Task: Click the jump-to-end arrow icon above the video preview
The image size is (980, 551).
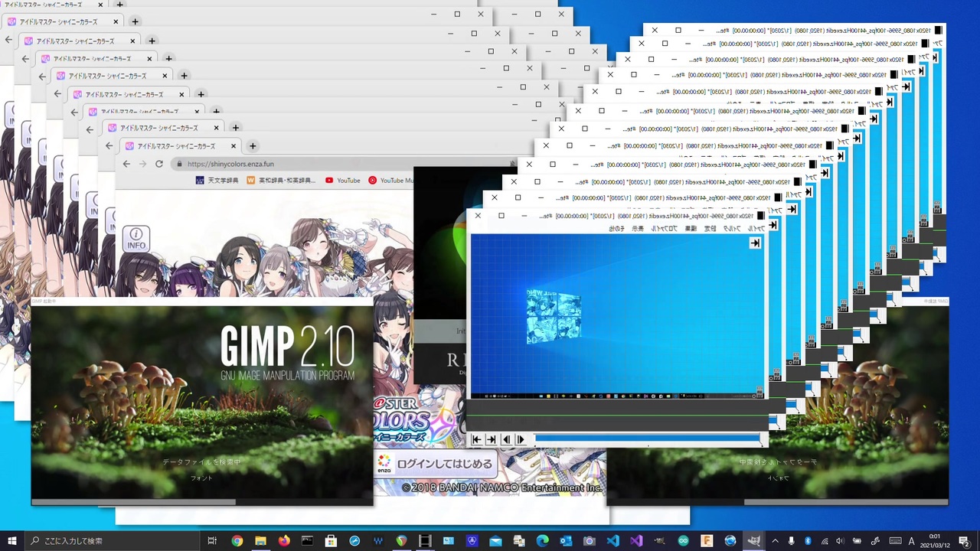Action: click(755, 243)
